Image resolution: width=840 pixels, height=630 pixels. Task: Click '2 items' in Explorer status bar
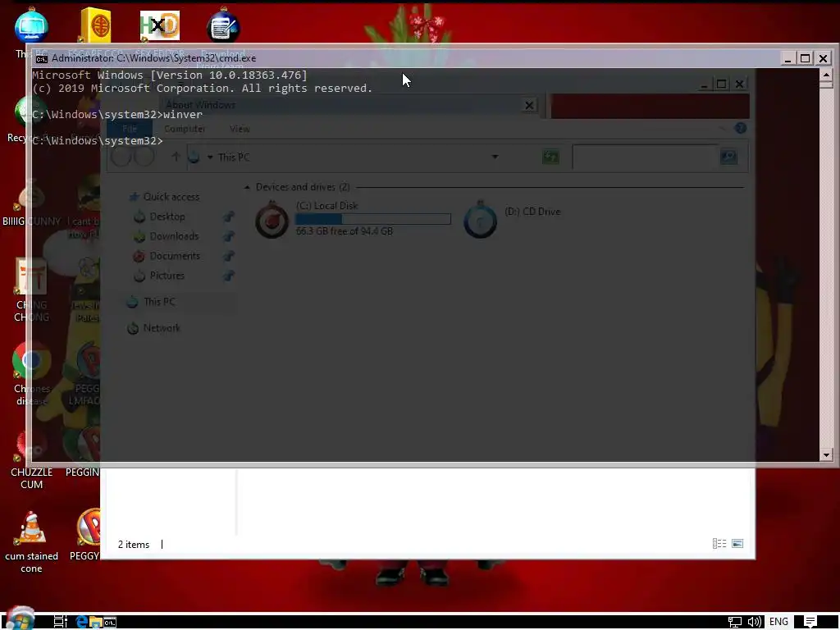point(134,545)
